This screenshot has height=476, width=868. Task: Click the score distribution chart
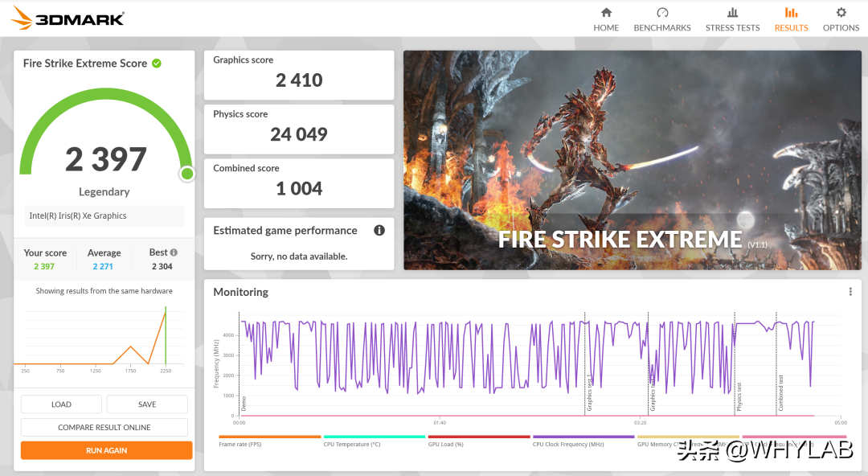tap(99, 339)
